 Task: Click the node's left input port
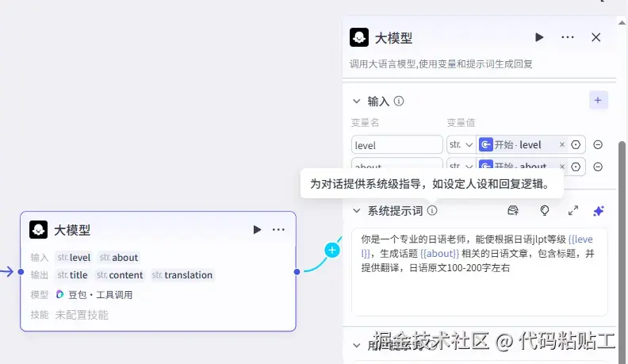click(x=21, y=272)
